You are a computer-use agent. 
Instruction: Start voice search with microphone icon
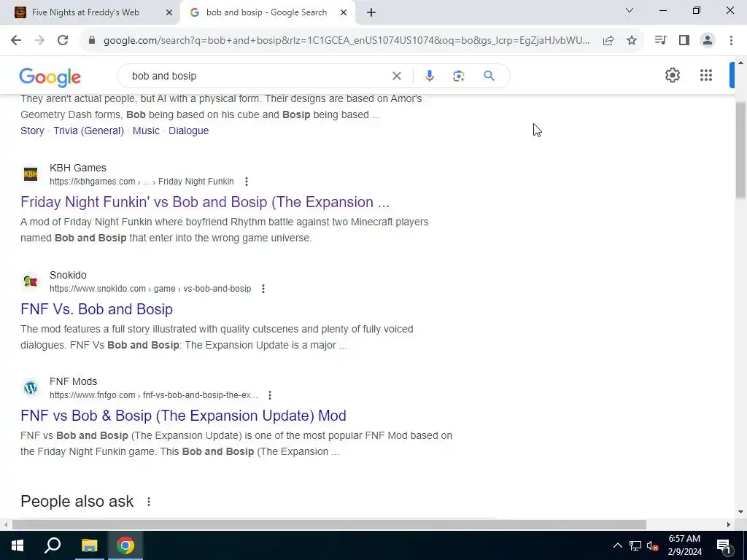429,76
